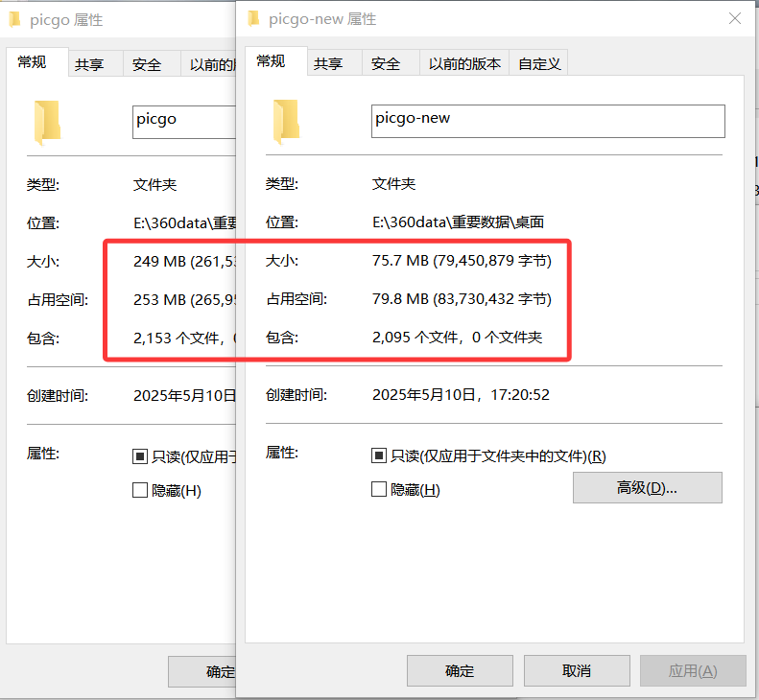Open 高级(D)... attribute settings
This screenshot has height=700, width=759.
pos(647,488)
